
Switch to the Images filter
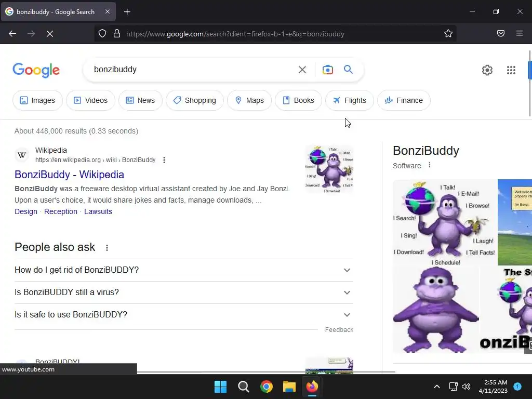click(37, 100)
